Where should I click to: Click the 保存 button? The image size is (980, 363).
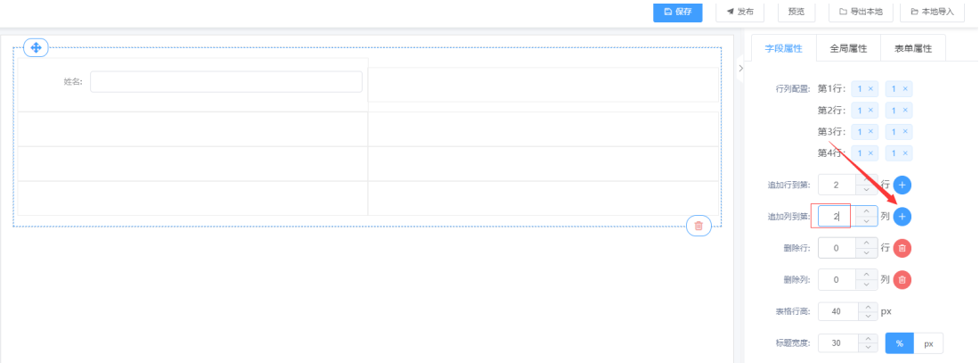[x=677, y=12]
